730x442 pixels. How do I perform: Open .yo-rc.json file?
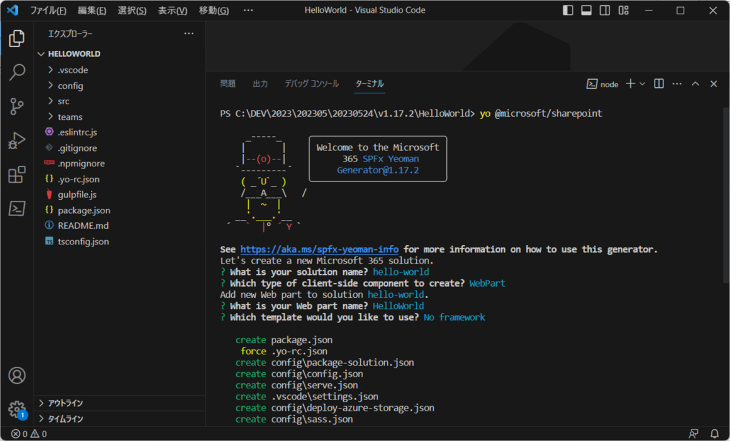(x=120, y=179)
